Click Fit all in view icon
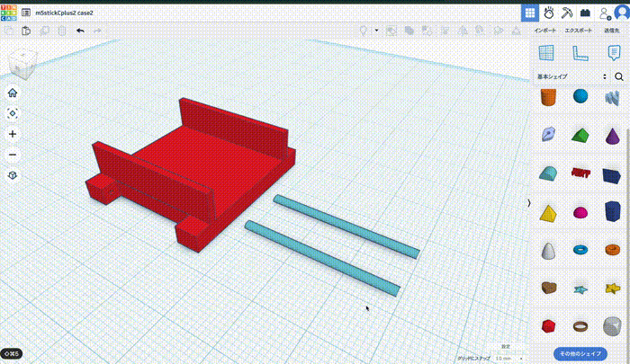This screenshot has height=364, width=630. point(13,113)
